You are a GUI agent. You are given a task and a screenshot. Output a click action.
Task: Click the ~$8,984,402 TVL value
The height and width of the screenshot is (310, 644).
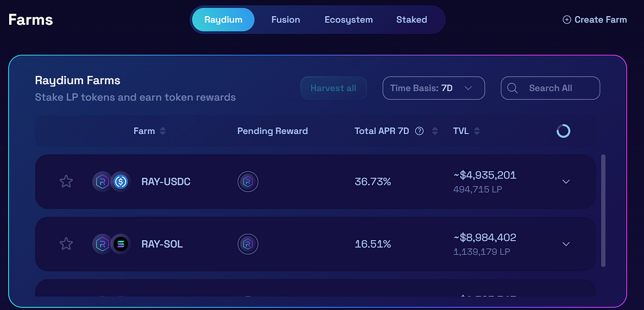[485, 237]
